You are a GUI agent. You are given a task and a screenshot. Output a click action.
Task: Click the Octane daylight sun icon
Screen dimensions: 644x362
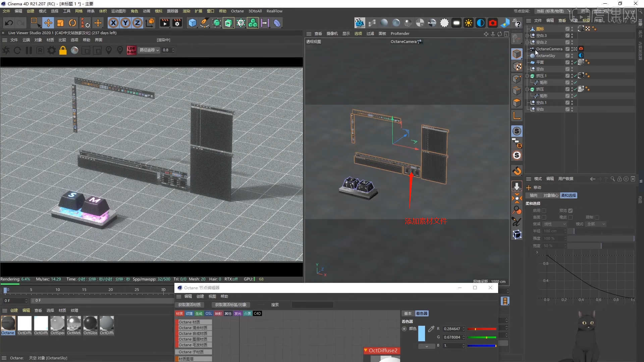(469, 23)
